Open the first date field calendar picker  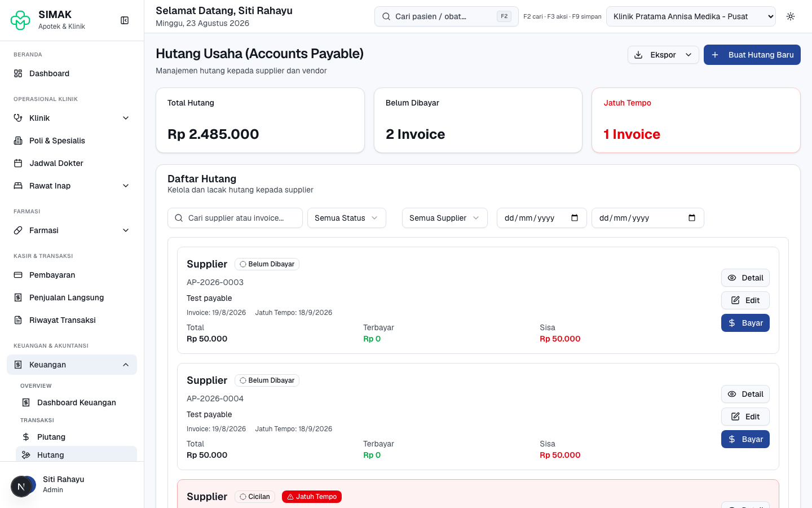pyautogui.click(x=575, y=218)
